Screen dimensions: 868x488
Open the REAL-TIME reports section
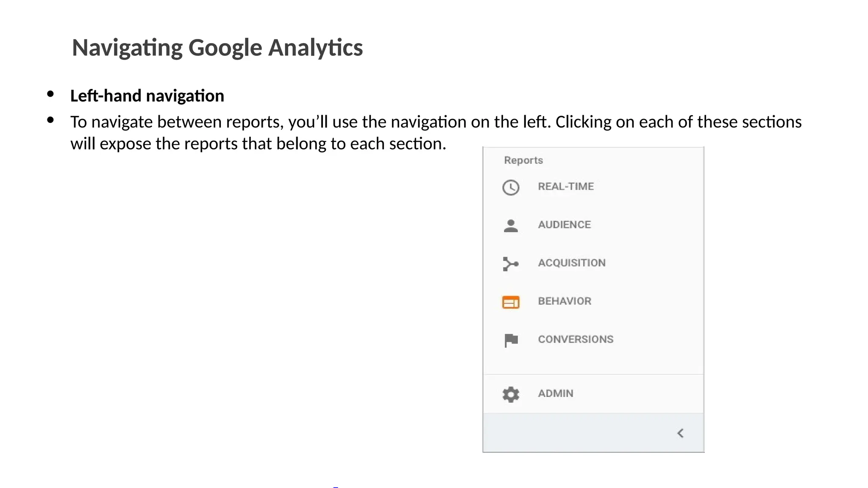tap(566, 186)
